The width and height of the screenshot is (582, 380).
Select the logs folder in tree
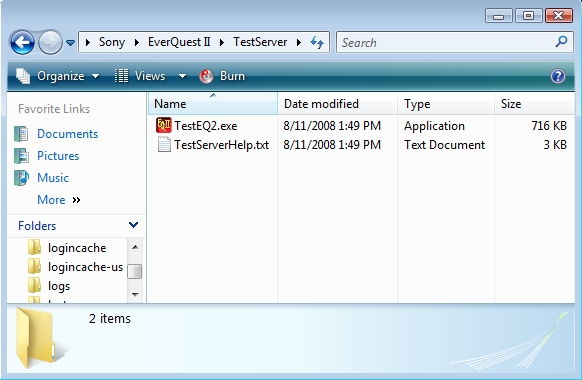(x=59, y=286)
